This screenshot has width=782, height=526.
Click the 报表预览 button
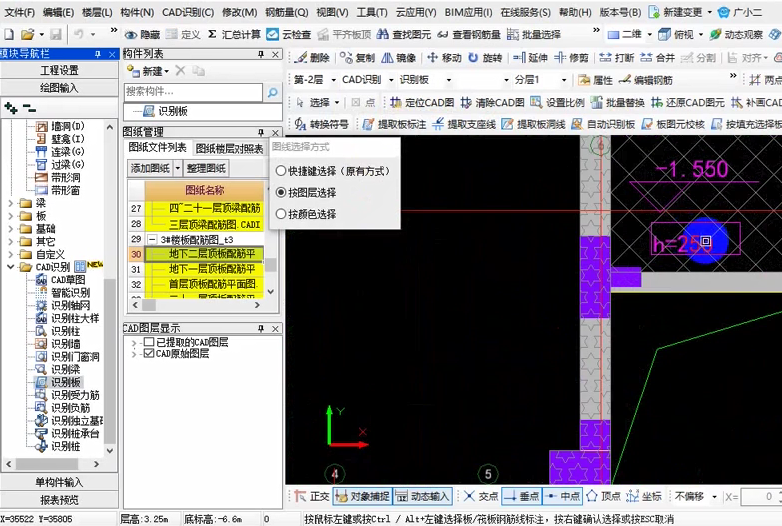tap(59, 500)
